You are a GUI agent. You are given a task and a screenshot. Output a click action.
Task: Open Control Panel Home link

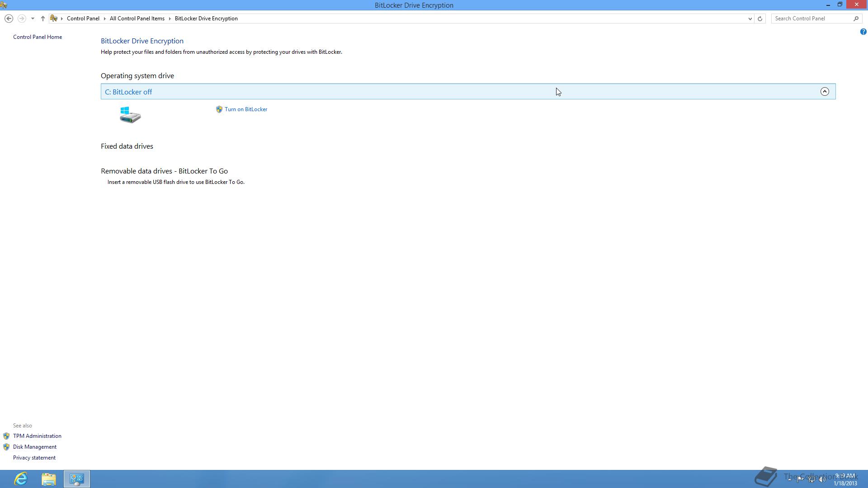[x=38, y=37]
